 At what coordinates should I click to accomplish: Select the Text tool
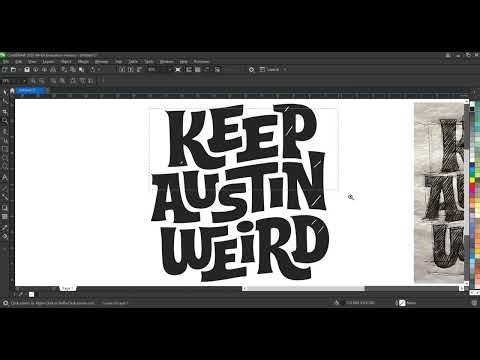pos(5,177)
